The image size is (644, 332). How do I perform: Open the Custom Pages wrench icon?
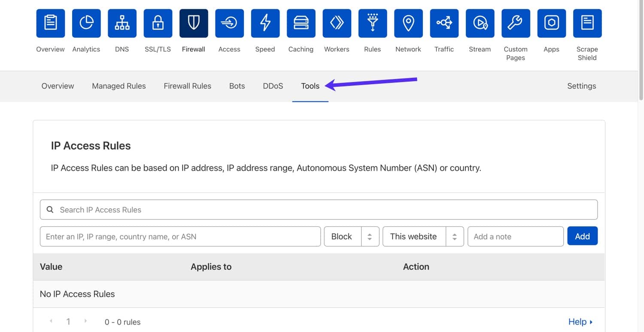coord(516,23)
